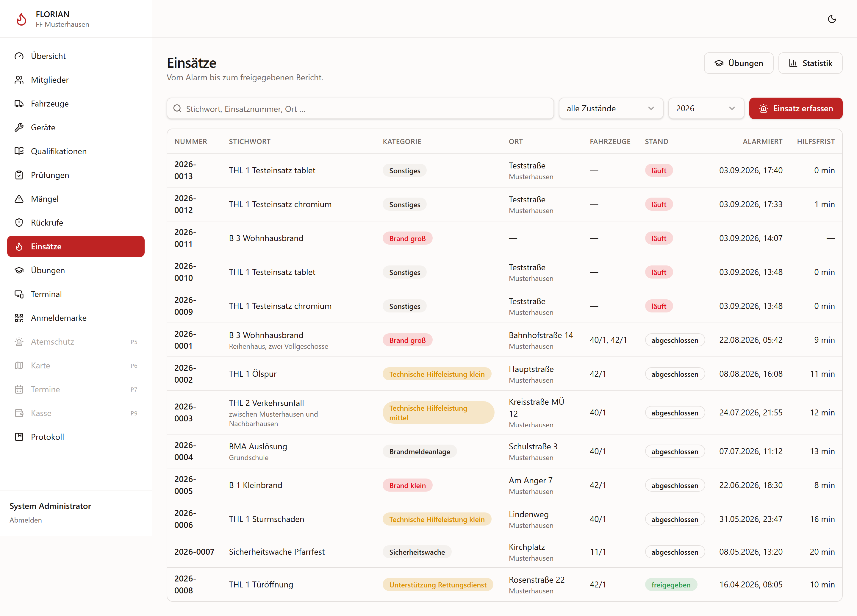Select Einsätze in the sidebar
The height and width of the screenshot is (616, 857).
[76, 246]
